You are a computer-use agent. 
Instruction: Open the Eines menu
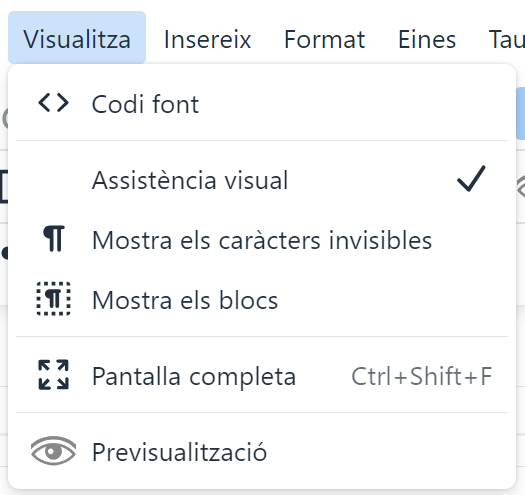point(427,40)
